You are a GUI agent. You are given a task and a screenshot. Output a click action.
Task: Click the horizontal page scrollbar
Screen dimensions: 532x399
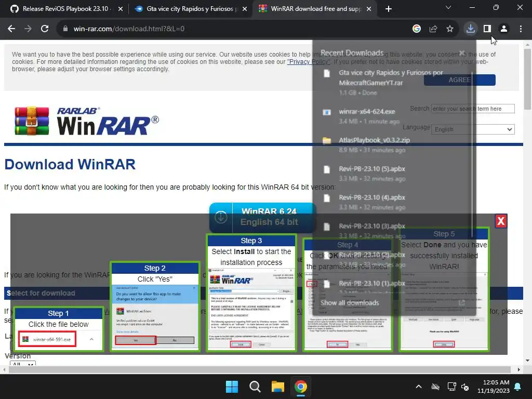[260, 369]
